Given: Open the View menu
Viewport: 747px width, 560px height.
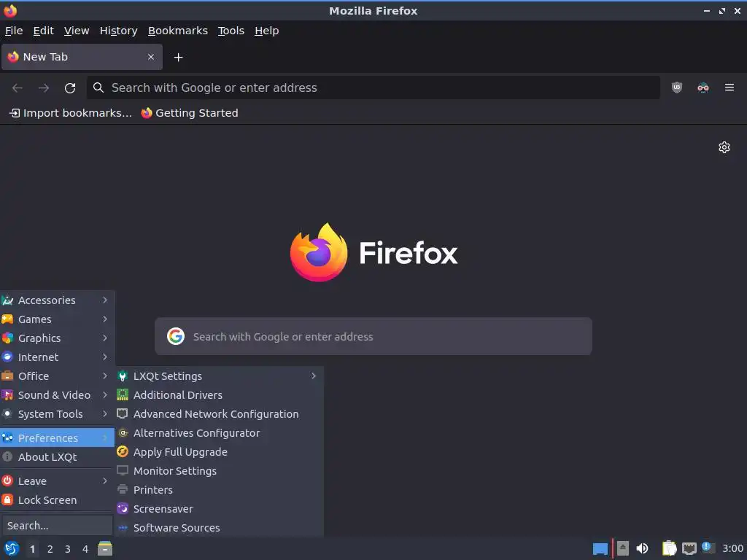Looking at the screenshot, I should click(77, 31).
